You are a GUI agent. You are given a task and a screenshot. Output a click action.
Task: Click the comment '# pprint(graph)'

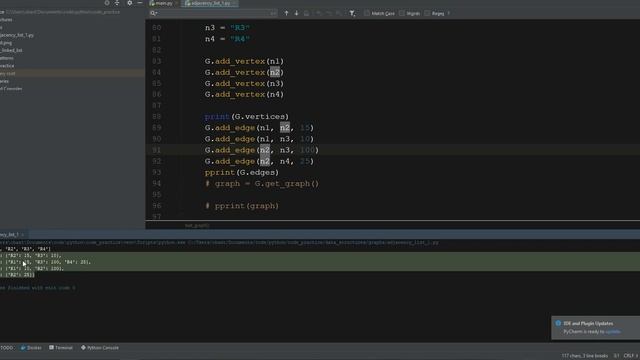click(x=242, y=206)
